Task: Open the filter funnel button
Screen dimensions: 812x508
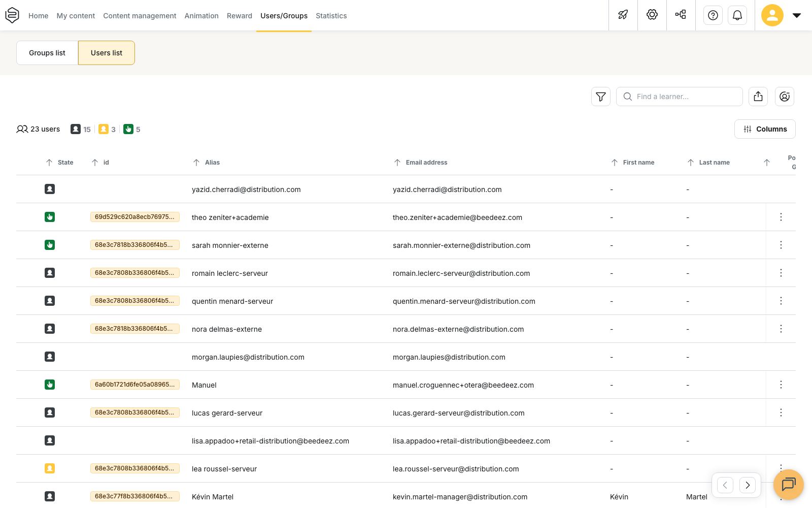Action: (x=601, y=97)
